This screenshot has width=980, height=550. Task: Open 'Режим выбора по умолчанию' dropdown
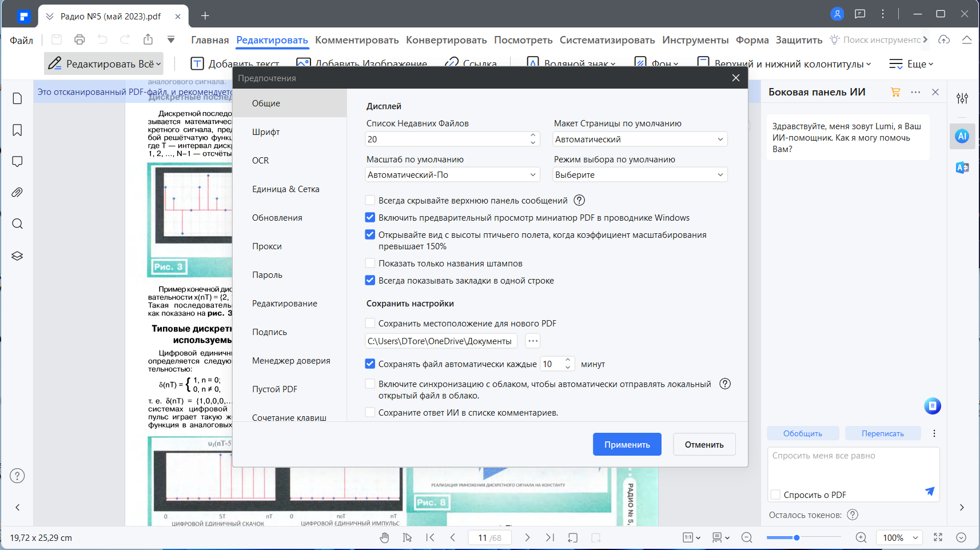click(640, 174)
